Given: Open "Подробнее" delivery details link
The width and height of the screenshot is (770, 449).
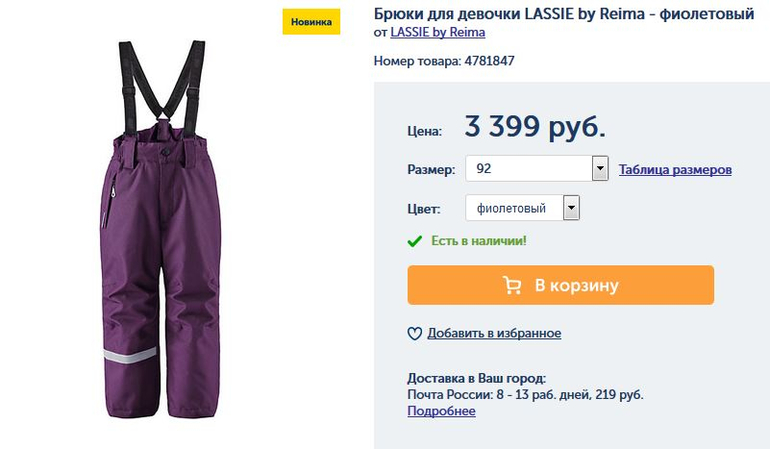Looking at the screenshot, I should [441, 411].
